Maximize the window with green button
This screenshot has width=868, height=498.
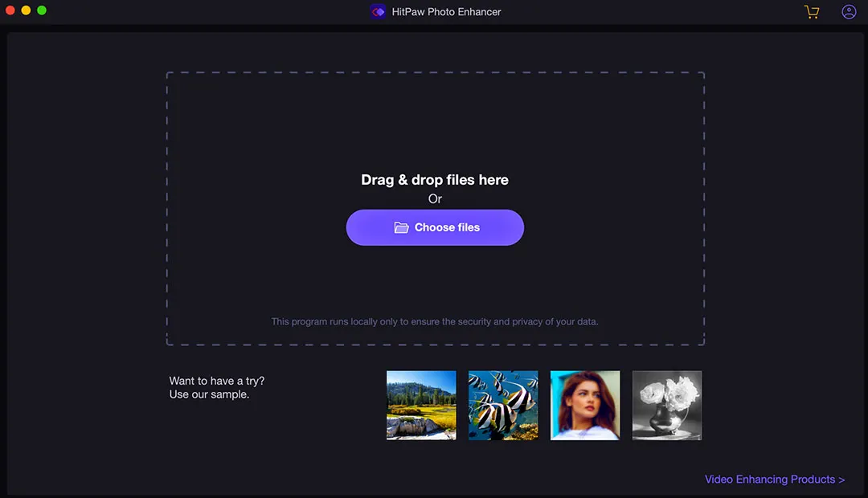point(42,10)
